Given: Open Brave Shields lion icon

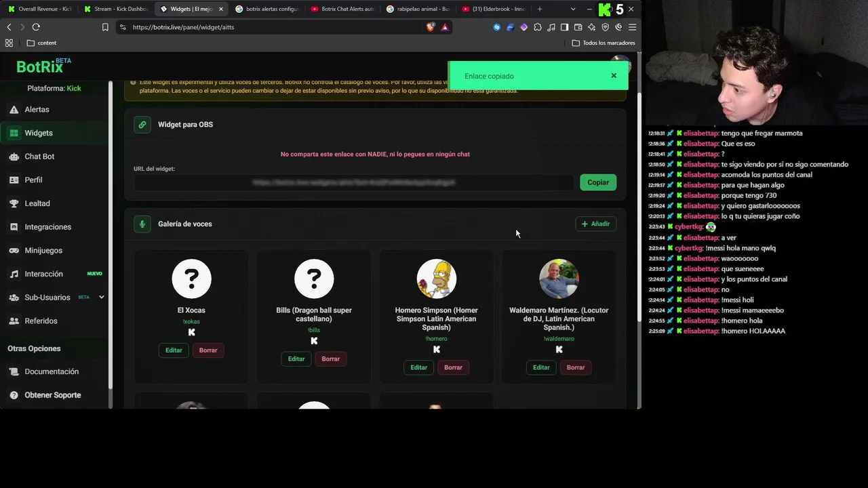Looking at the screenshot, I should click(x=431, y=27).
